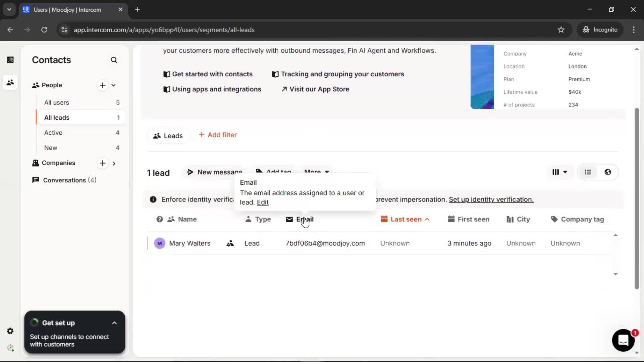
Task: Click Email column header
Action: 300,219
